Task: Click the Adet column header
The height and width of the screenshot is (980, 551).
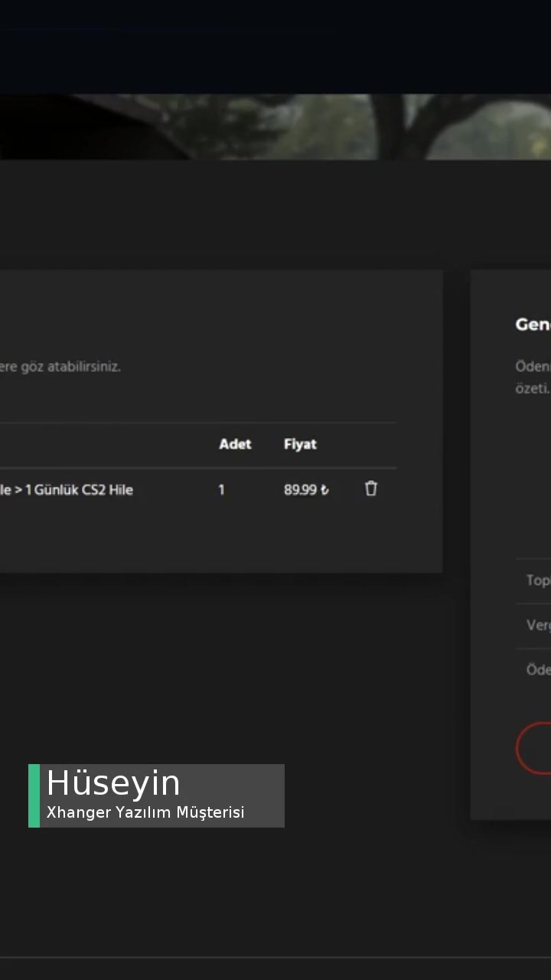Action: (235, 444)
